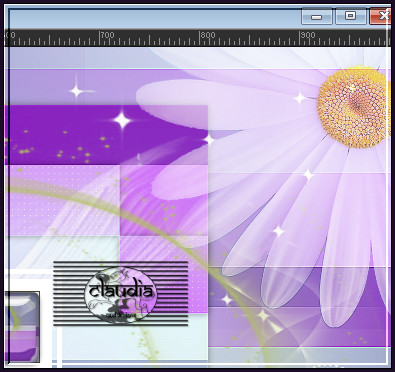Click the 800 mark on the ruler
Viewport: 395px width, 372px height.
click(208, 35)
